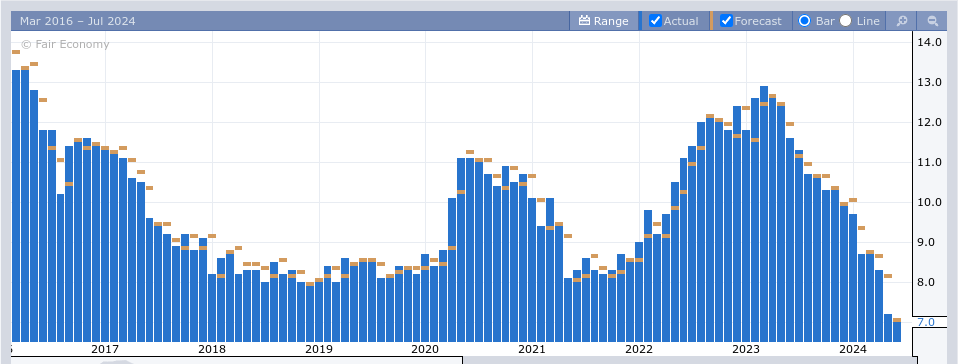The height and width of the screenshot is (364, 958).
Task: Click the 2022 label on time axis
Action: [639, 349]
